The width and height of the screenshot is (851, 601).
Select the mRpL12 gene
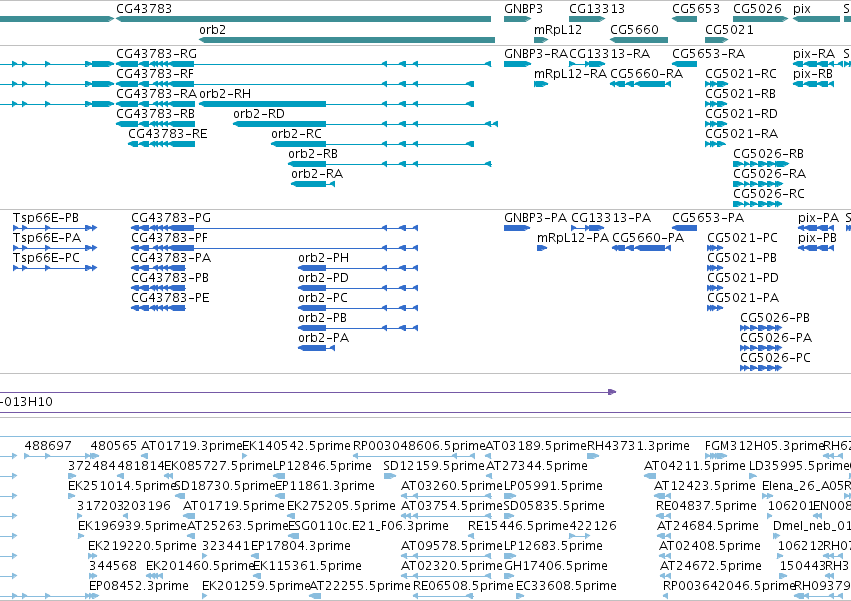pyautogui.click(x=541, y=40)
